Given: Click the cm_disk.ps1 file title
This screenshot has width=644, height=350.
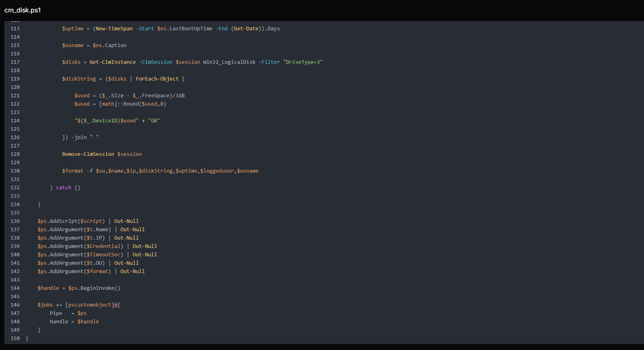Looking at the screenshot, I should [23, 10].
